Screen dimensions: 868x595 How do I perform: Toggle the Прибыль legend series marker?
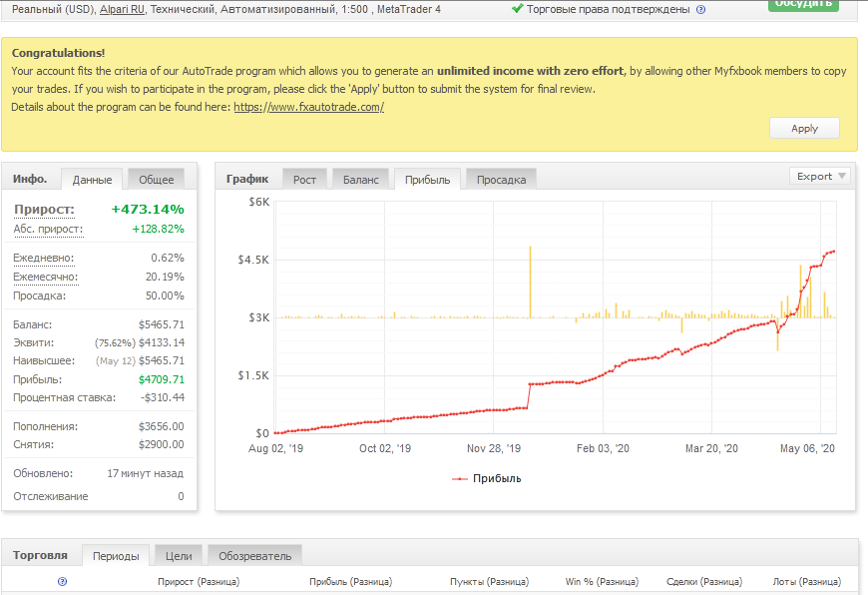[x=460, y=478]
